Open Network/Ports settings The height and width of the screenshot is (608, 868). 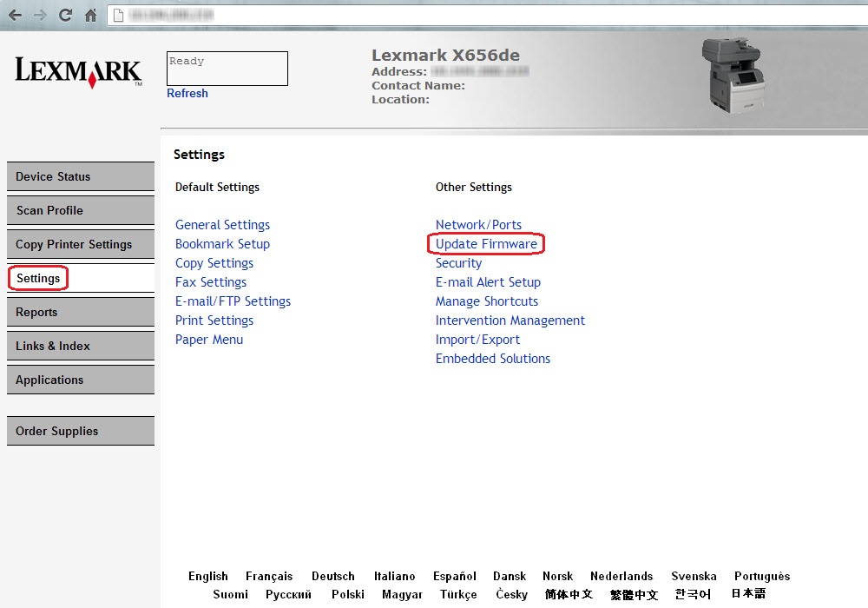point(478,224)
